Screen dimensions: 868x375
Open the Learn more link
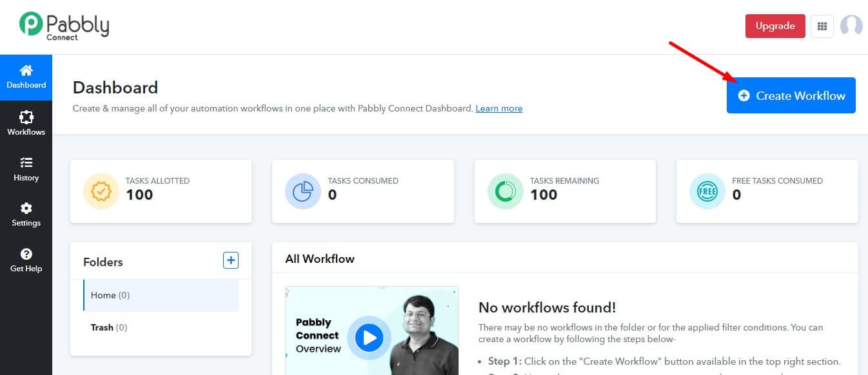(498, 108)
